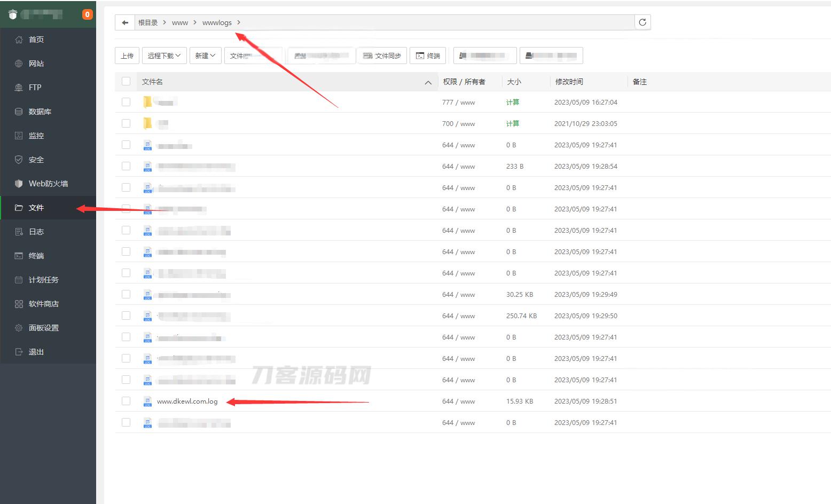Click the 备注 column header
Image resolution: width=831 pixels, height=504 pixels.
[x=640, y=82]
